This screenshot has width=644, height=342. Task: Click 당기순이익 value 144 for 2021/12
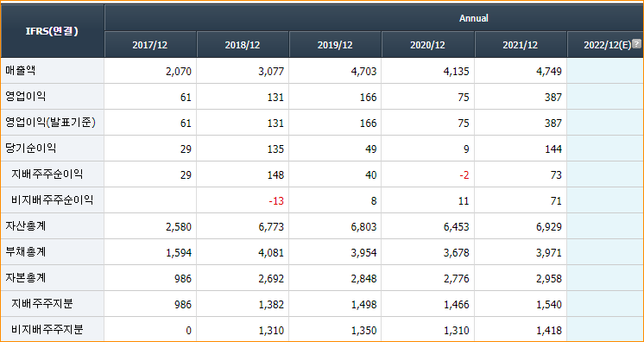coord(553,149)
